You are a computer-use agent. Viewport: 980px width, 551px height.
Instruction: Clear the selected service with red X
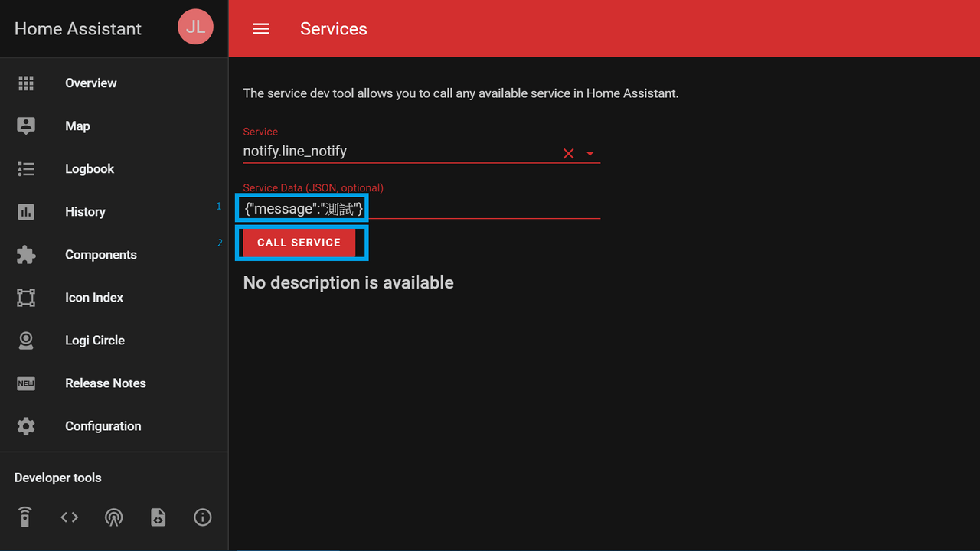coord(569,154)
